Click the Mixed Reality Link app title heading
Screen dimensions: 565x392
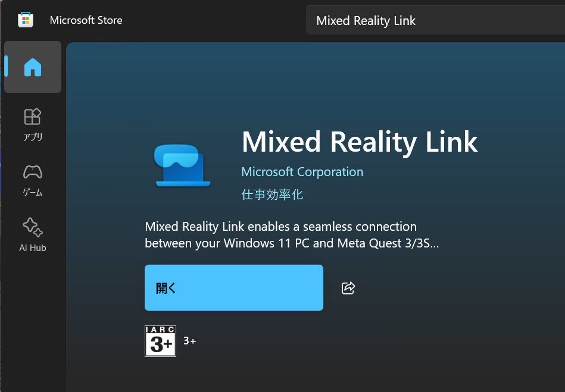pos(360,142)
